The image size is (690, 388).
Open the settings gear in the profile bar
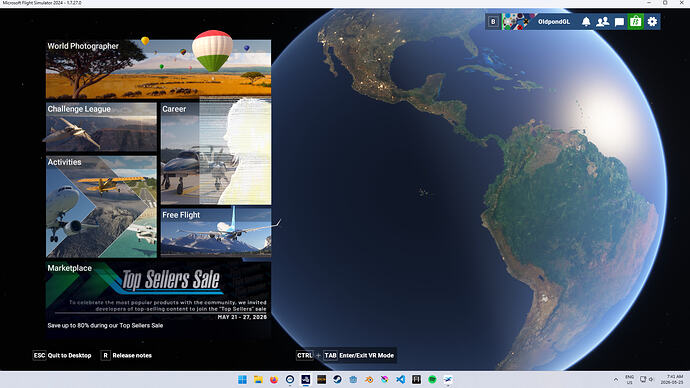(x=652, y=22)
